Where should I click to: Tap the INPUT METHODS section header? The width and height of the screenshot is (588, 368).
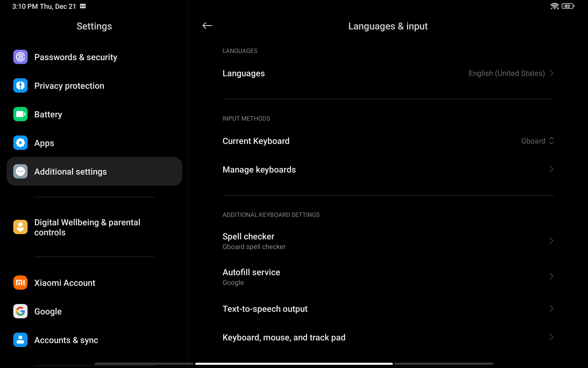[x=246, y=119]
